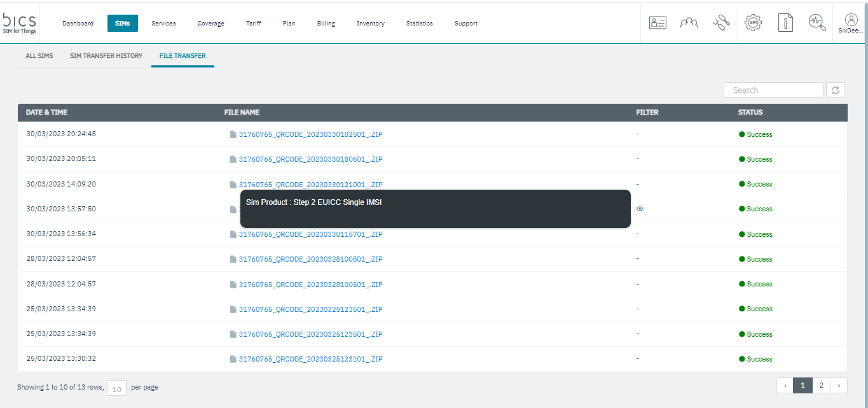Open the rows per page selector
Image resolution: width=868 pixels, height=408 pixels.
click(116, 388)
